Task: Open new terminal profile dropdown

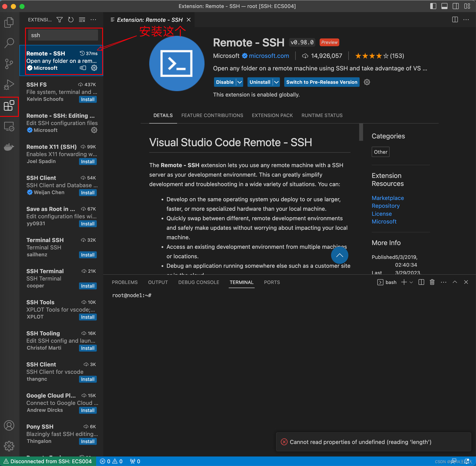Action: pyautogui.click(x=411, y=282)
